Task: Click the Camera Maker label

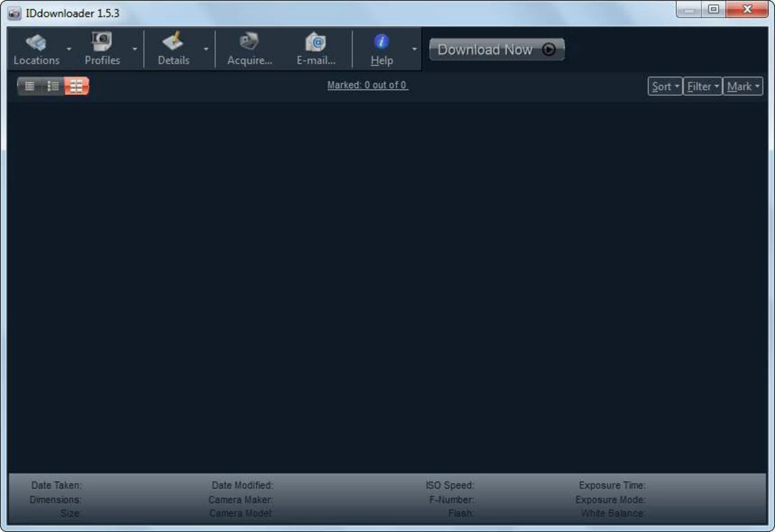Action: pos(240,499)
